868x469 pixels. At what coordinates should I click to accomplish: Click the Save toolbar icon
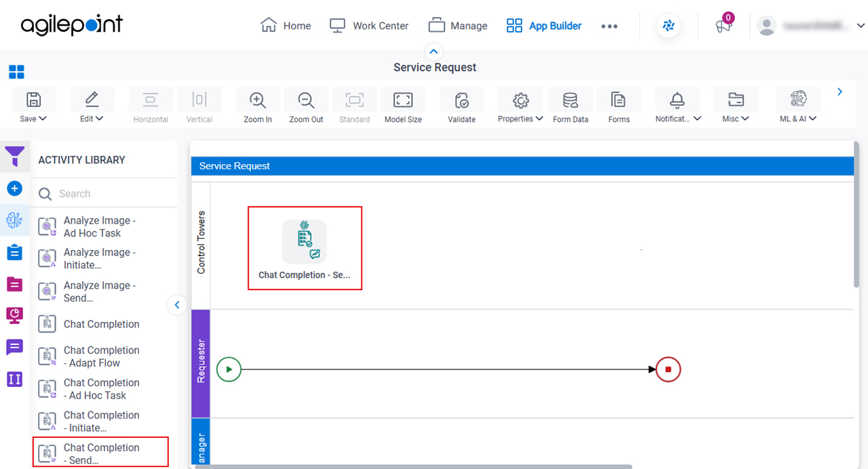33,100
